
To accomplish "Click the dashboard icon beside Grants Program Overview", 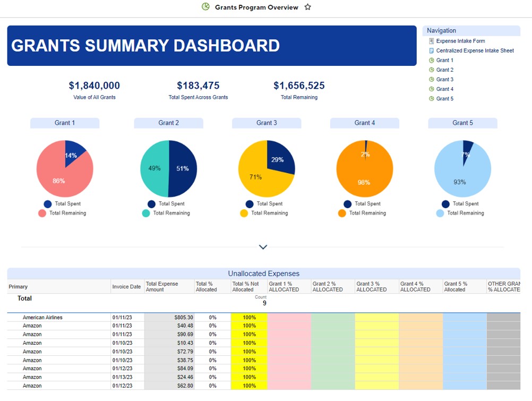I will tap(206, 7).
